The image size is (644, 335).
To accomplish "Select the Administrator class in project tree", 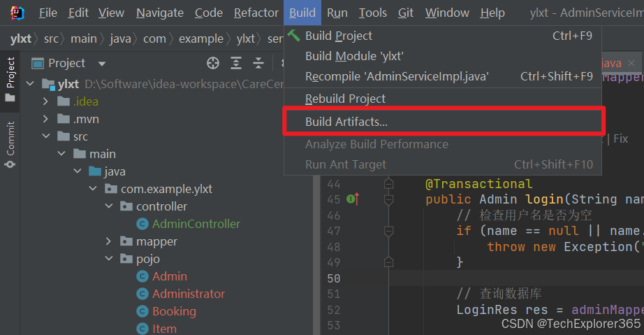I will click(189, 294).
